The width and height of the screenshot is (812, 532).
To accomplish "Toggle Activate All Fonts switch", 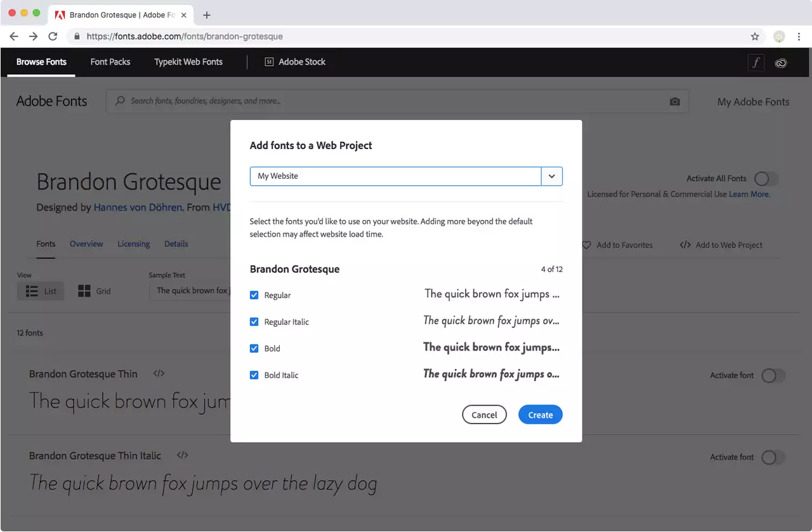I will (x=765, y=179).
